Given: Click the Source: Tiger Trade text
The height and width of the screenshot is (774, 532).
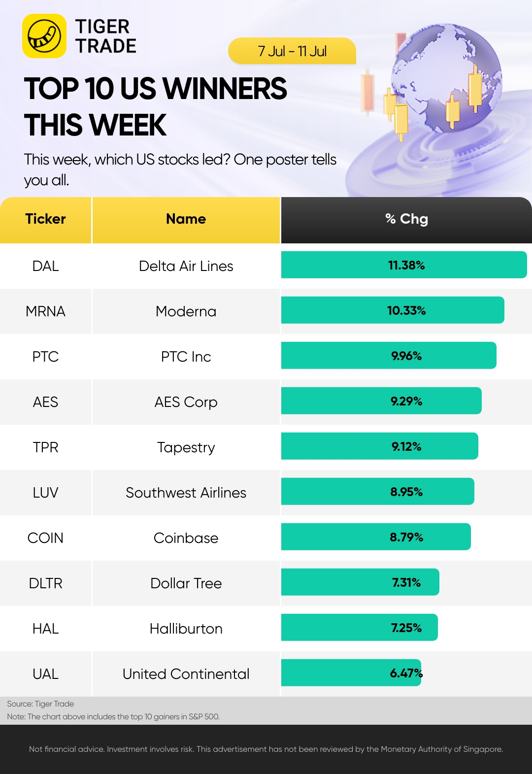Looking at the screenshot, I should tap(40, 704).
